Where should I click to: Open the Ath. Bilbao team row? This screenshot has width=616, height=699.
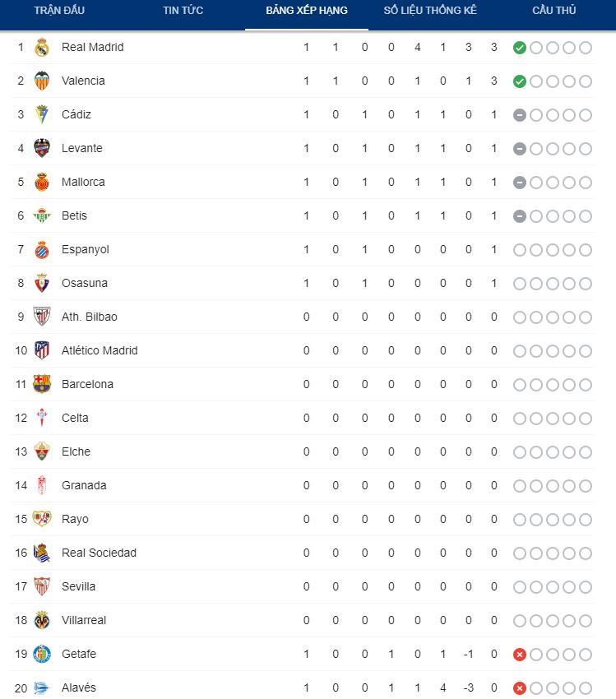pos(302,317)
